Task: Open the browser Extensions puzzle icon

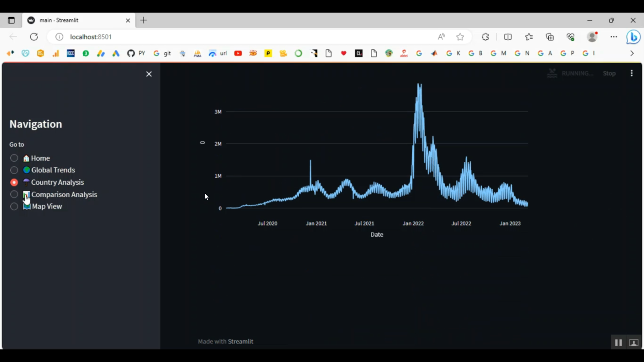Action: pyautogui.click(x=485, y=37)
